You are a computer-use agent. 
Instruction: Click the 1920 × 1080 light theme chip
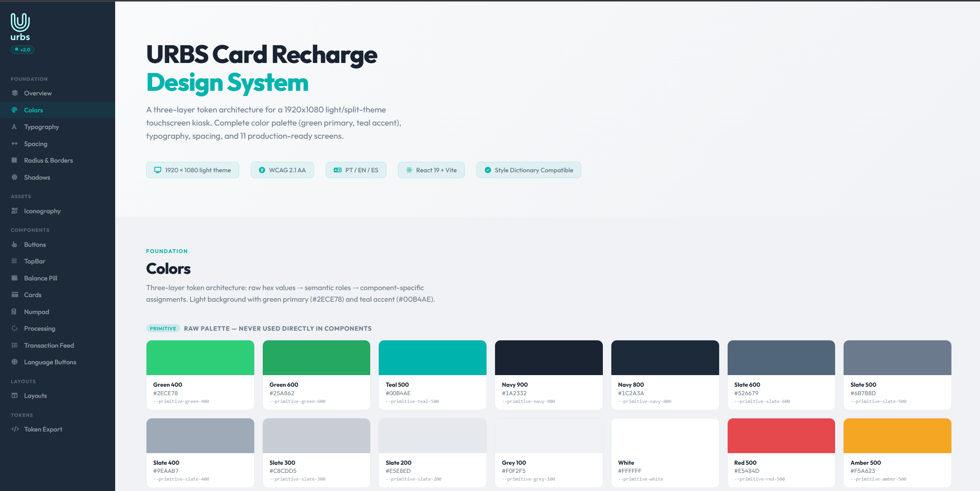pos(192,170)
